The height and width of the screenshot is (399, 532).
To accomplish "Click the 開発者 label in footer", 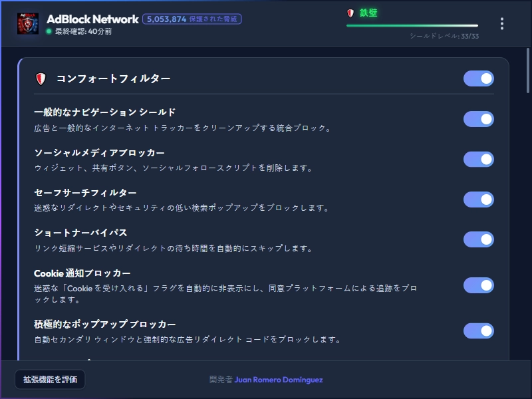I will 221,380.
